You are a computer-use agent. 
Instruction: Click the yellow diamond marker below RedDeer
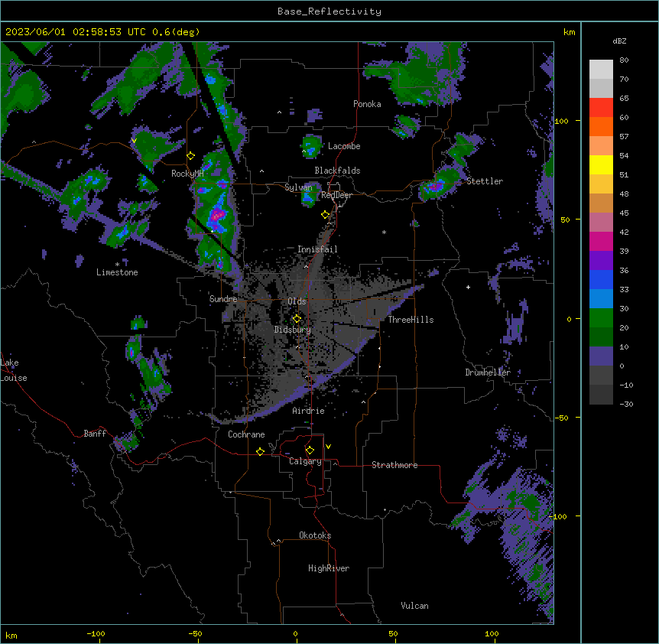pos(326,215)
